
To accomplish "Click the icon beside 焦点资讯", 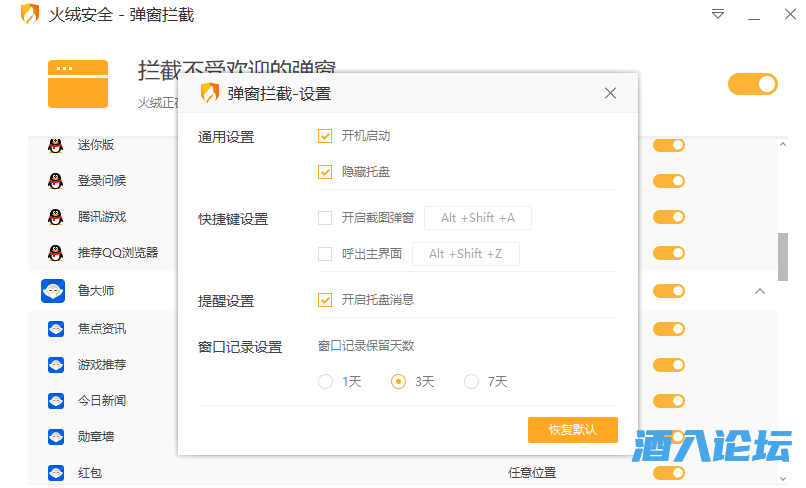I will 55,328.
